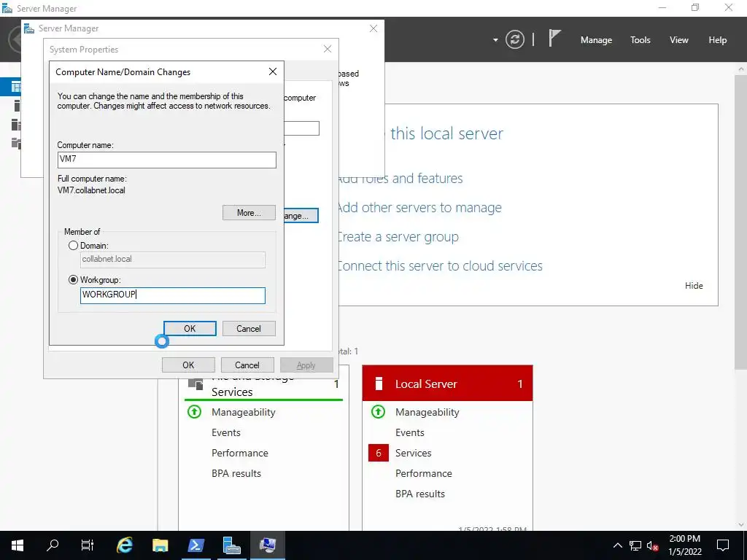The image size is (747, 560).
Task: Click the Workgroup name input field
Action: click(x=172, y=295)
